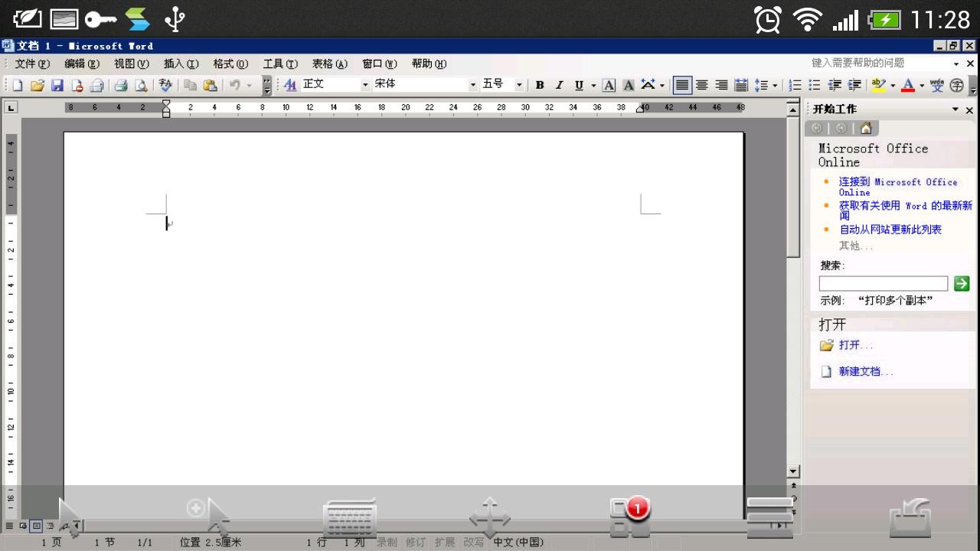Run the spelling and grammar check

(x=165, y=85)
